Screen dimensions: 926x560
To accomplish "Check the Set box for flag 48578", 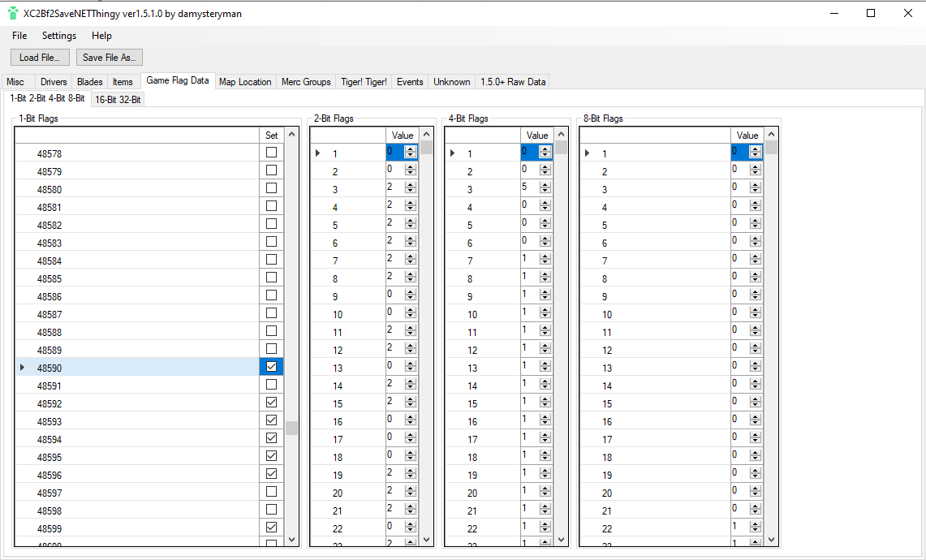I will pyautogui.click(x=271, y=153).
